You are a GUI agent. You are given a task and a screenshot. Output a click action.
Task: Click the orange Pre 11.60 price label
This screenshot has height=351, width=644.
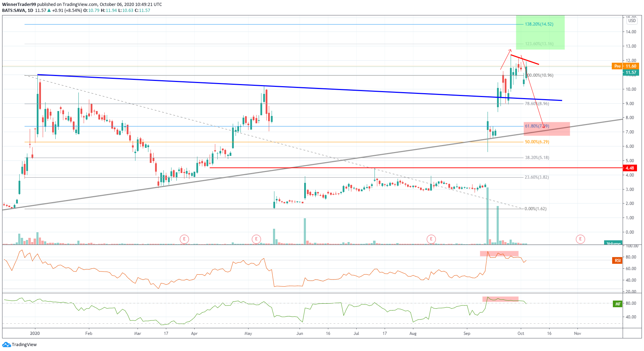(625, 66)
